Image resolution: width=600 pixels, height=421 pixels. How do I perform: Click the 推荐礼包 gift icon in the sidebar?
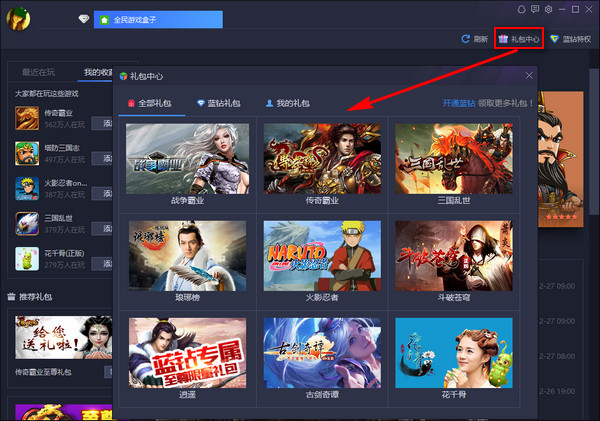coord(11,296)
